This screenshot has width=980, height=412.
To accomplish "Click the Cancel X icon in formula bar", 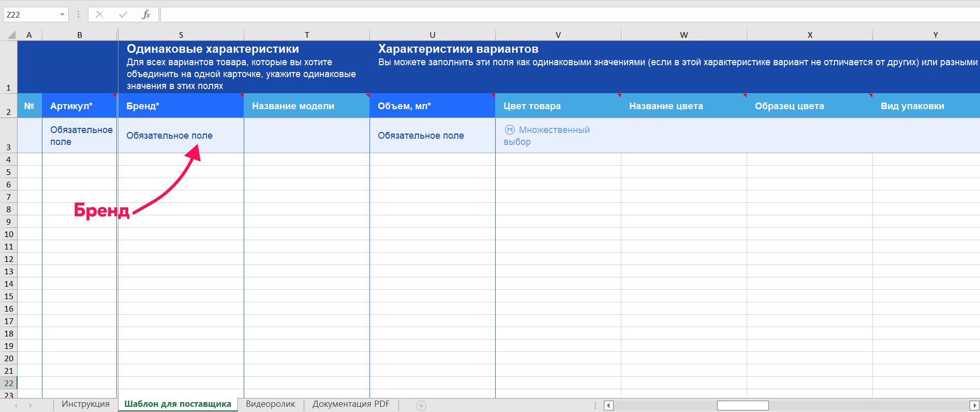I will coord(100,14).
